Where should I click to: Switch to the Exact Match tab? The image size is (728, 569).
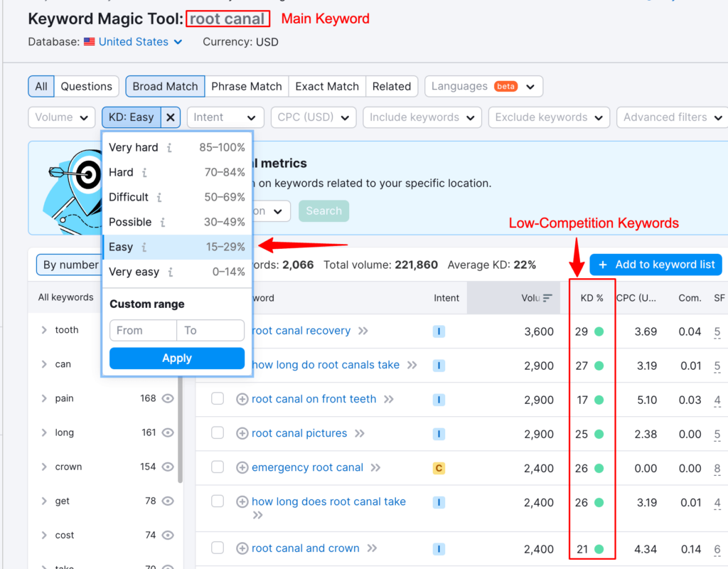click(327, 86)
